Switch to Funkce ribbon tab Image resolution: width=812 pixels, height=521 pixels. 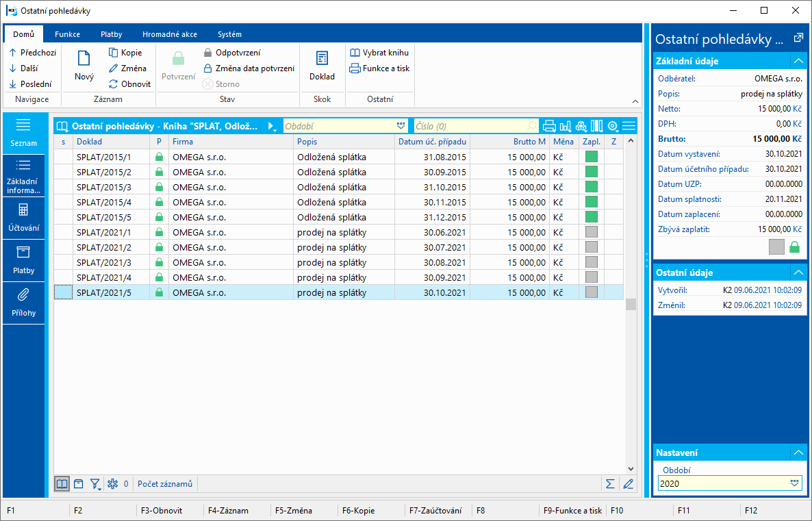[x=67, y=34]
